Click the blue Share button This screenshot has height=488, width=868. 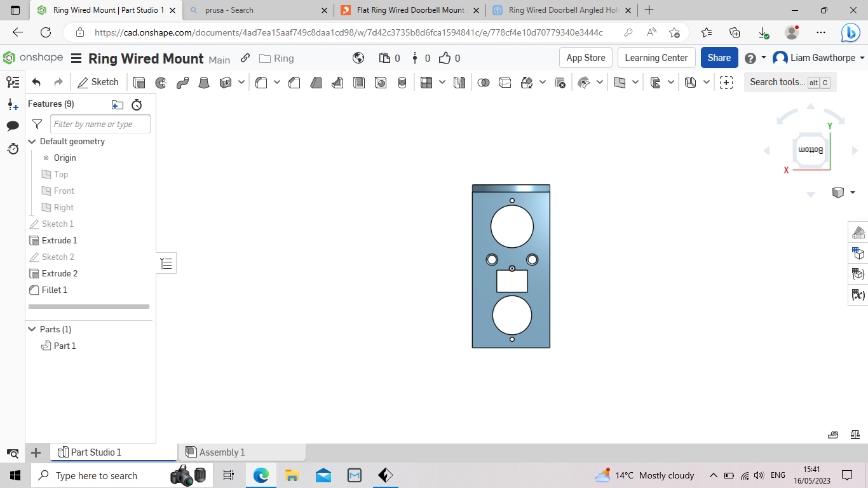tap(719, 58)
